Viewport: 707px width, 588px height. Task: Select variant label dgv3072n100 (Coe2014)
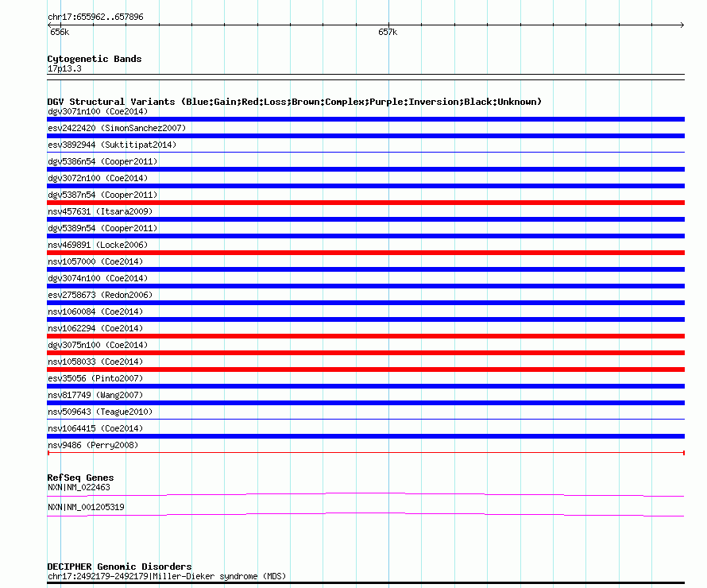click(x=98, y=178)
